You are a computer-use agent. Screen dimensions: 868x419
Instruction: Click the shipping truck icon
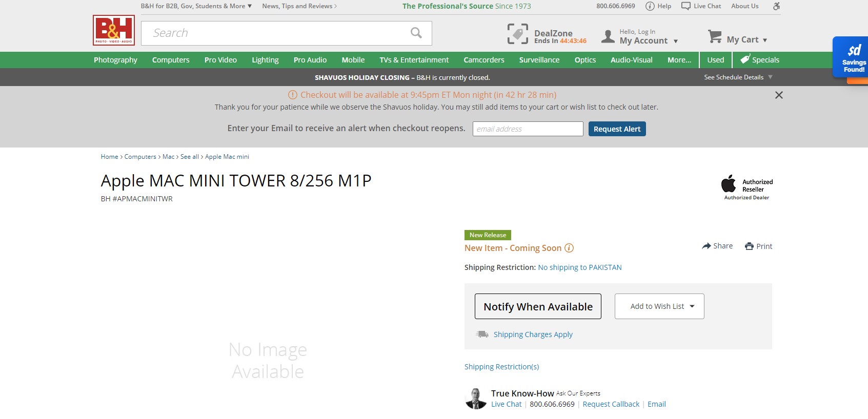[482, 334]
